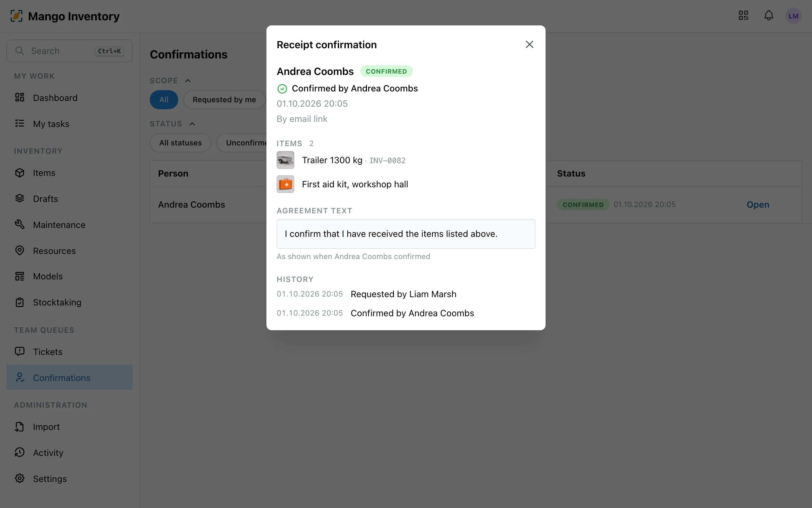Open the LM user avatar menu

point(793,16)
